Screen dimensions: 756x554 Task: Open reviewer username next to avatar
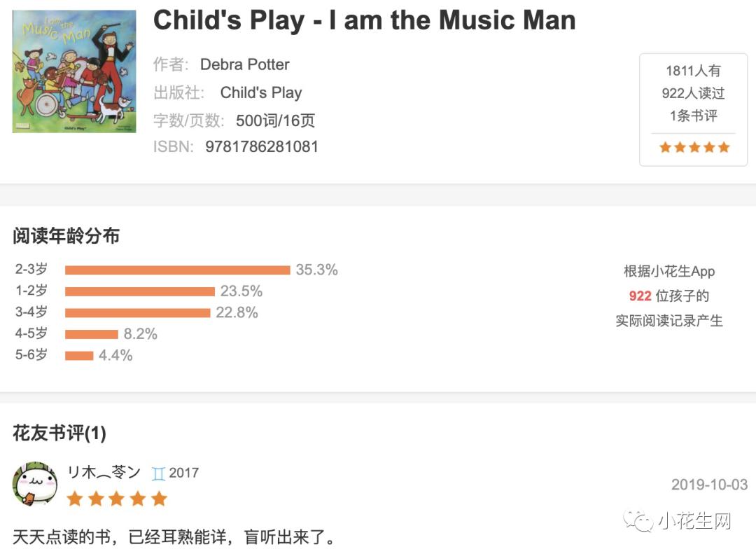pyautogui.click(x=104, y=472)
